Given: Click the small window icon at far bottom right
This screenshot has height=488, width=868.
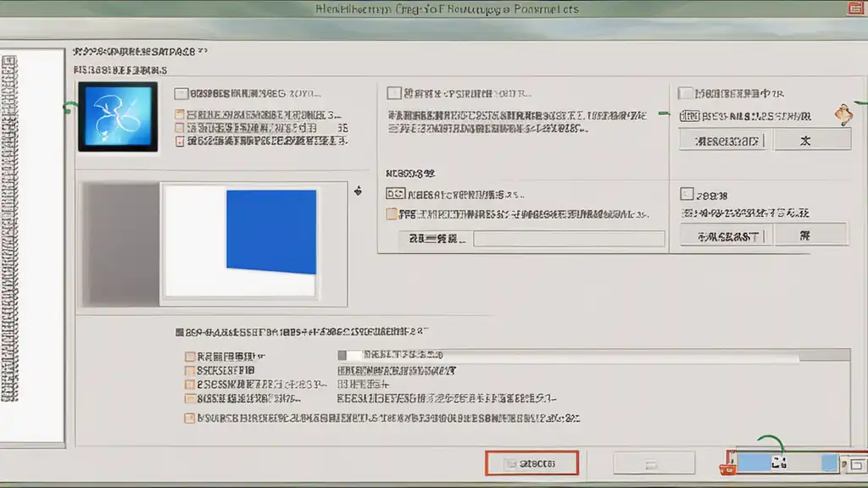Looking at the screenshot, I should point(857,464).
